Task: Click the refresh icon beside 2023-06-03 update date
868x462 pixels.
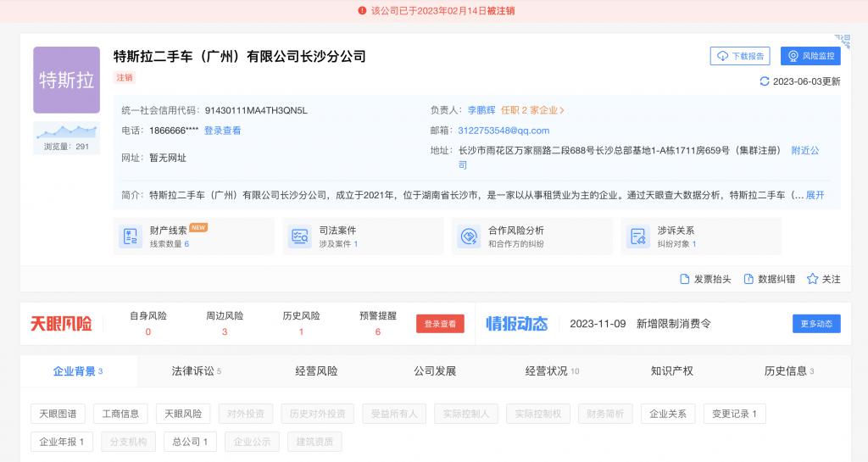Action: (765, 81)
